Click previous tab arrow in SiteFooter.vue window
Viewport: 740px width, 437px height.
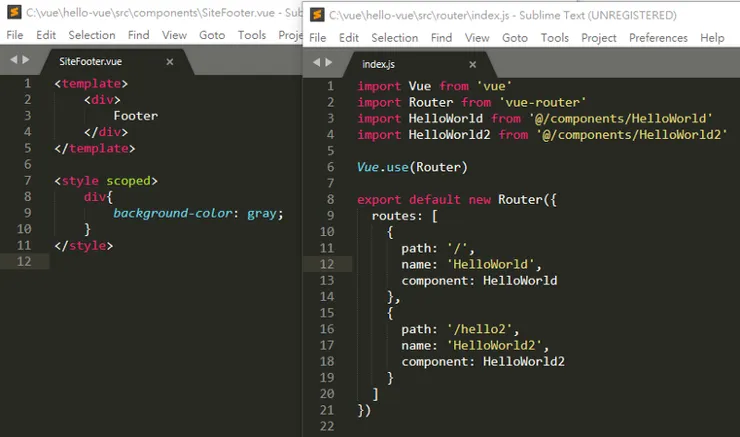click(13, 60)
